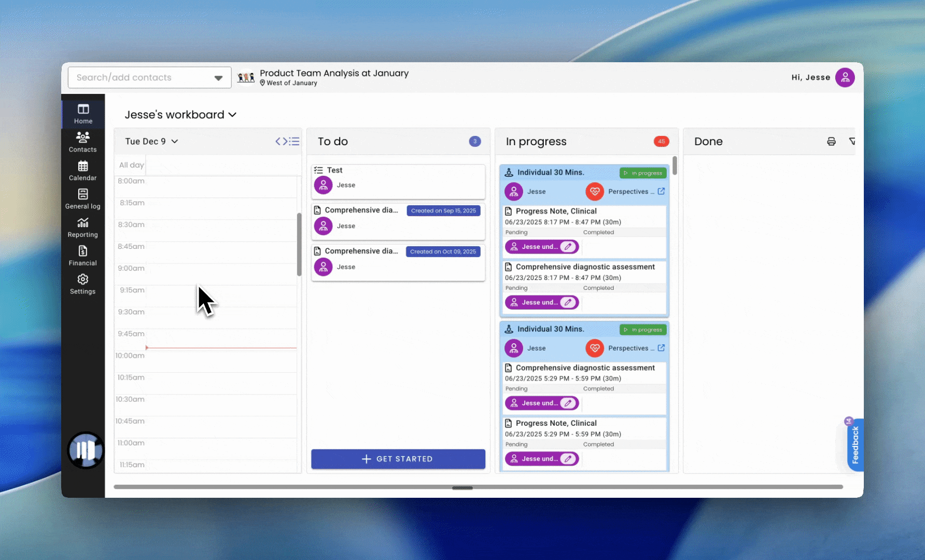The width and height of the screenshot is (925, 560).
Task: Go to Calendar from the sidebar
Action: point(83,171)
